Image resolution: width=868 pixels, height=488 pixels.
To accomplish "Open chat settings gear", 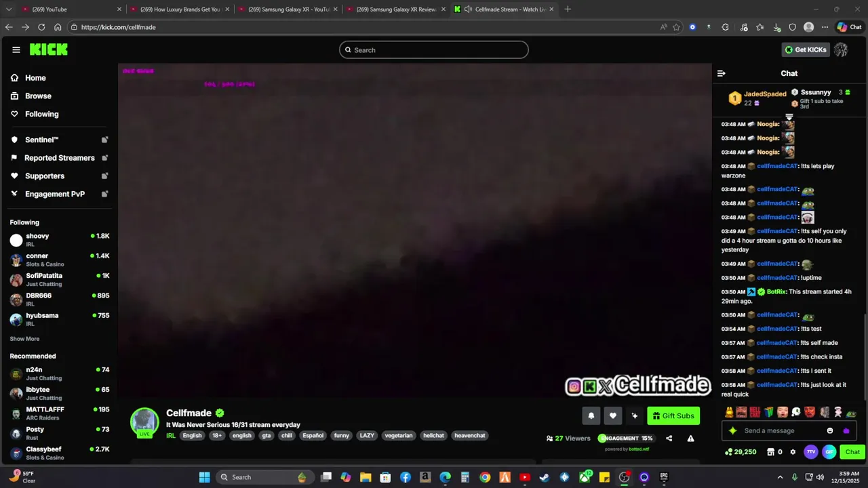I will (792, 452).
